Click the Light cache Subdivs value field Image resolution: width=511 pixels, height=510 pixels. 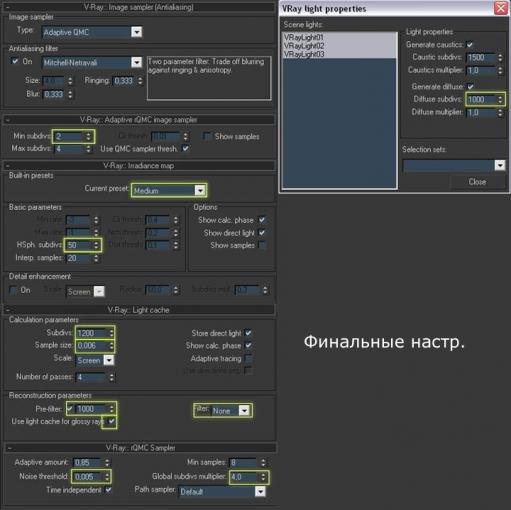click(x=92, y=333)
